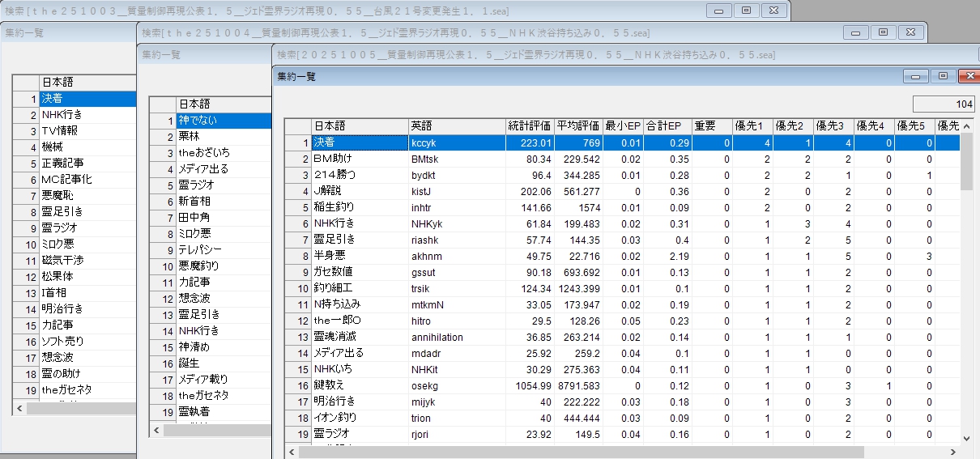Select the 鍵教え row

click(359, 385)
